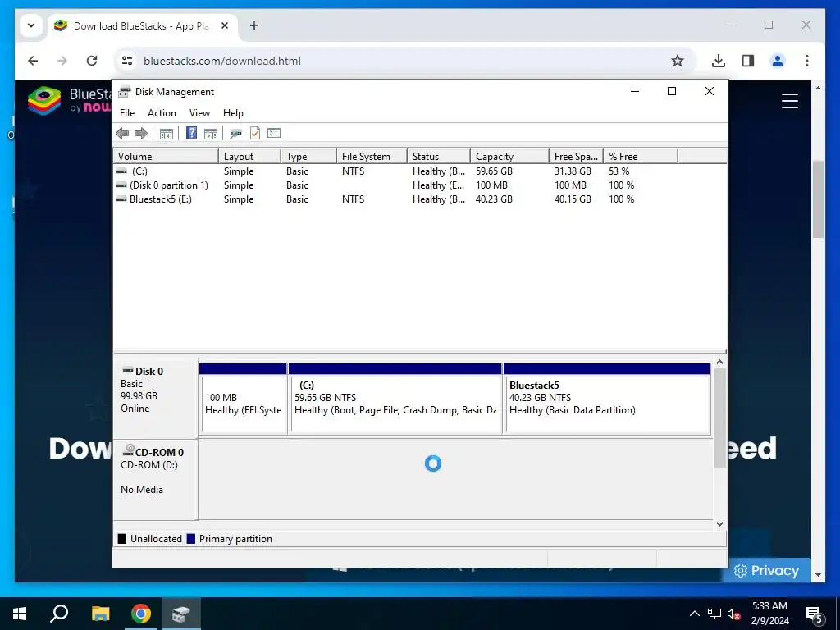Open Chrome profile avatar icon
Viewport: 840px width, 630px height.
(x=778, y=61)
